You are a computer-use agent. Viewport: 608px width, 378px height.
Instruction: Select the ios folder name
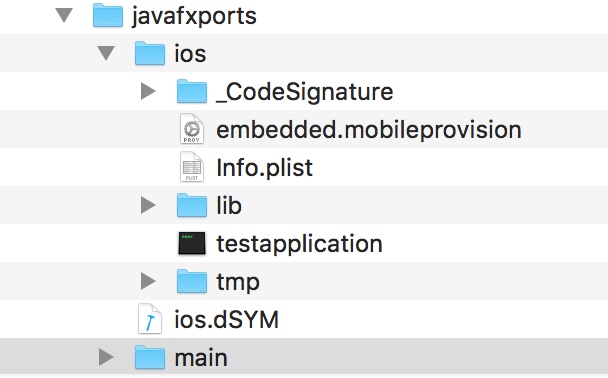coord(190,54)
